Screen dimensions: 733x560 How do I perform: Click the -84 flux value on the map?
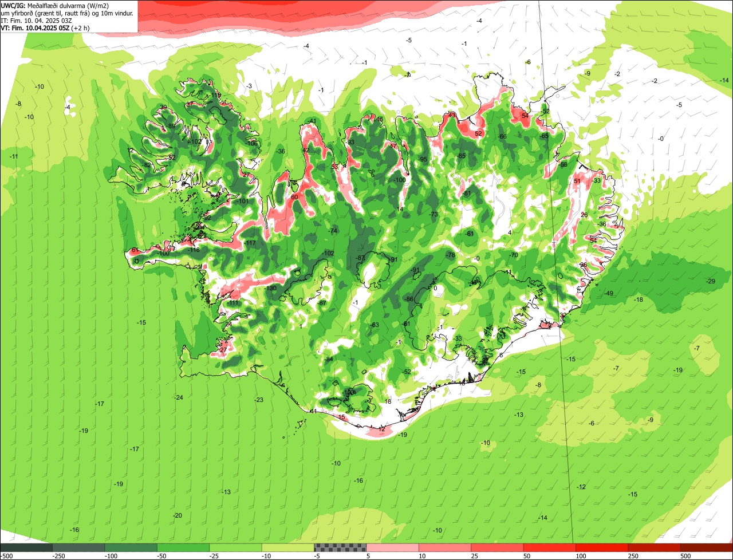pyautogui.click(x=328, y=359)
